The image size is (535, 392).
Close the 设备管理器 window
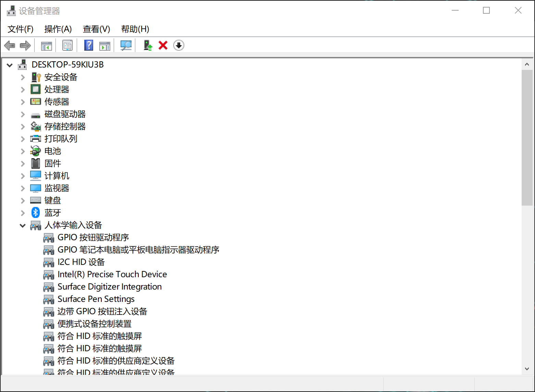(518, 10)
